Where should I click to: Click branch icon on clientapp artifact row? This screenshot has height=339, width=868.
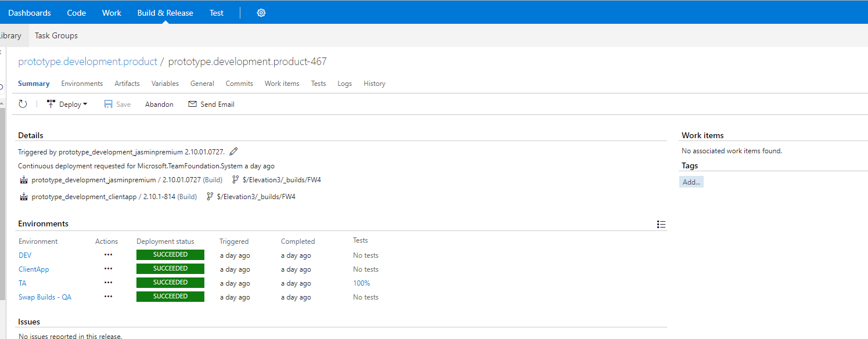(x=210, y=197)
